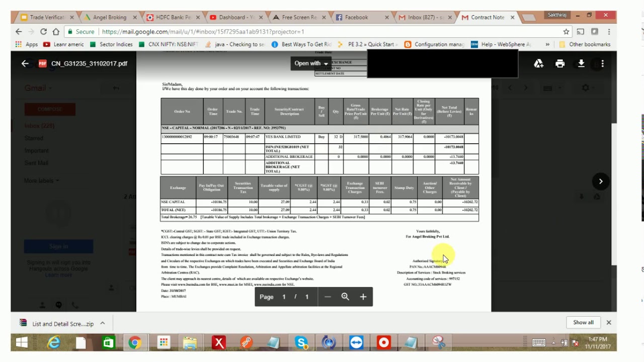Image resolution: width=644 pixels, height=362 pixels.
Task: Go to browser home page
Action: (x=56, y=31)
